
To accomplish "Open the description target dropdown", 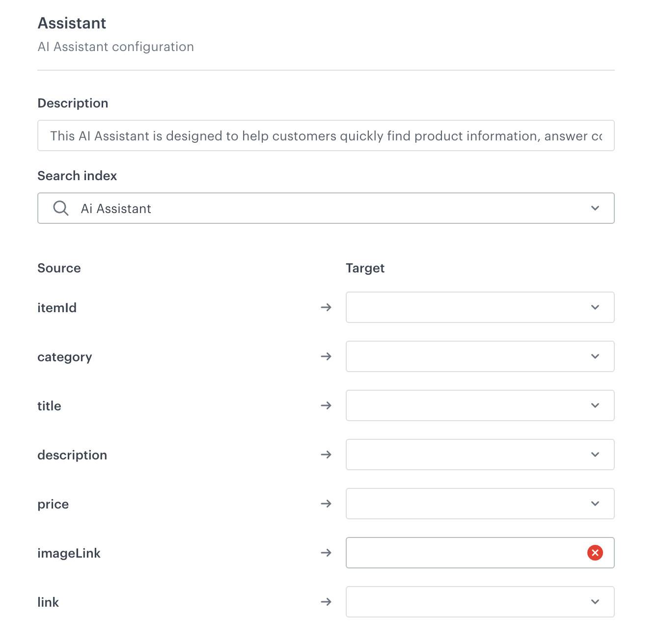I will click(595, 455).
